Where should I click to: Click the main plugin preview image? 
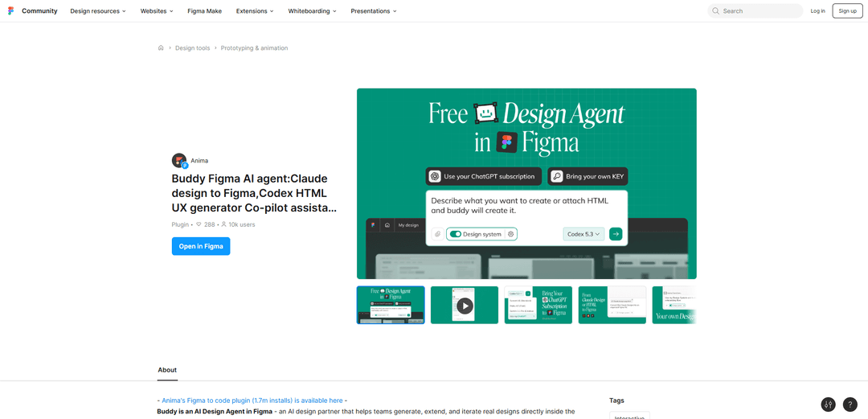click(526, 183)
